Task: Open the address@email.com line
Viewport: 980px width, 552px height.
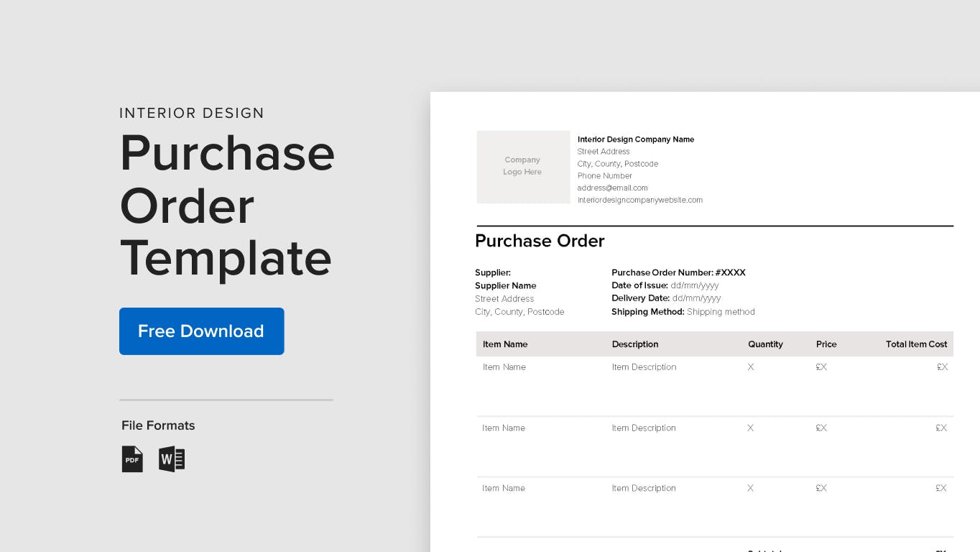Action: pos(613,188)
